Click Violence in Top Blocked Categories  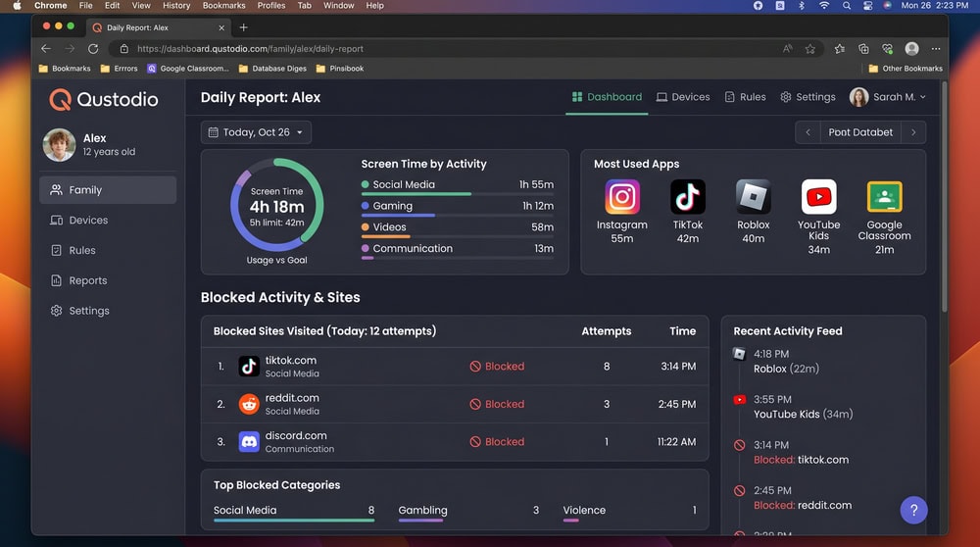point(584,510)
